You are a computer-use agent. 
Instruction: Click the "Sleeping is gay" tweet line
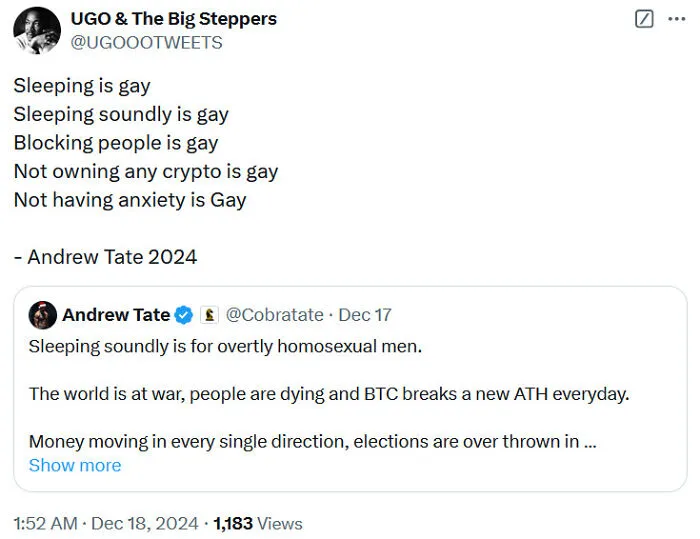pos(82,86)
